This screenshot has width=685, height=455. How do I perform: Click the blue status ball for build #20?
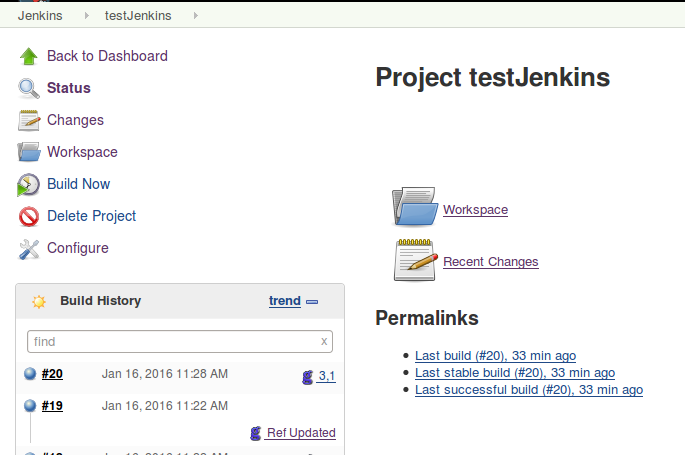[30, 374]
